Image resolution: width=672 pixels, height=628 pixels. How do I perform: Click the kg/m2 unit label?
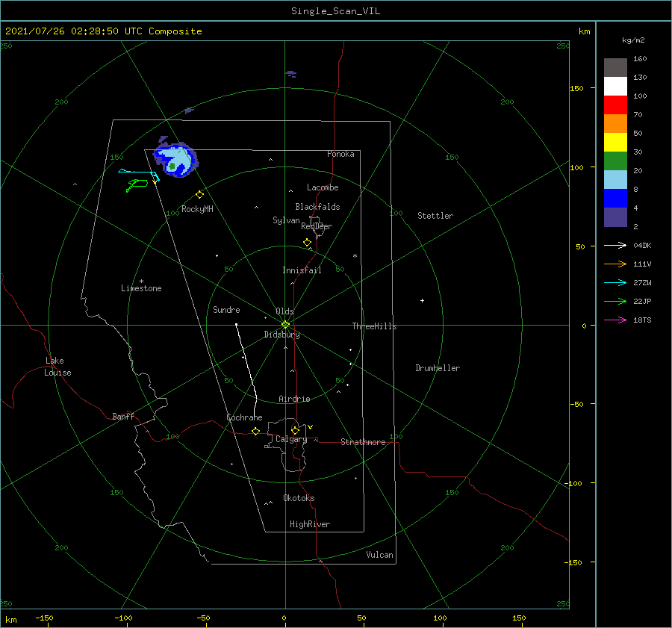click(x=633, y=40)
